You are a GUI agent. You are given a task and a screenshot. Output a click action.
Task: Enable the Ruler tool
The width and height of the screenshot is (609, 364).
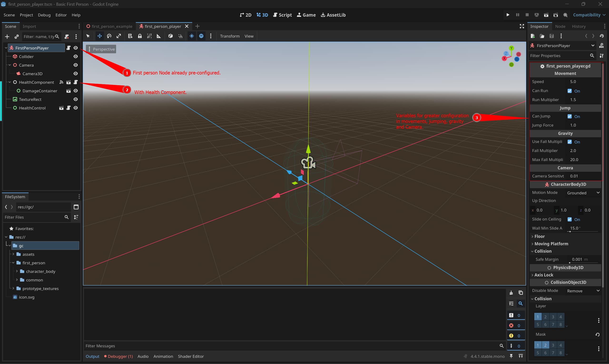coord(159,36)
